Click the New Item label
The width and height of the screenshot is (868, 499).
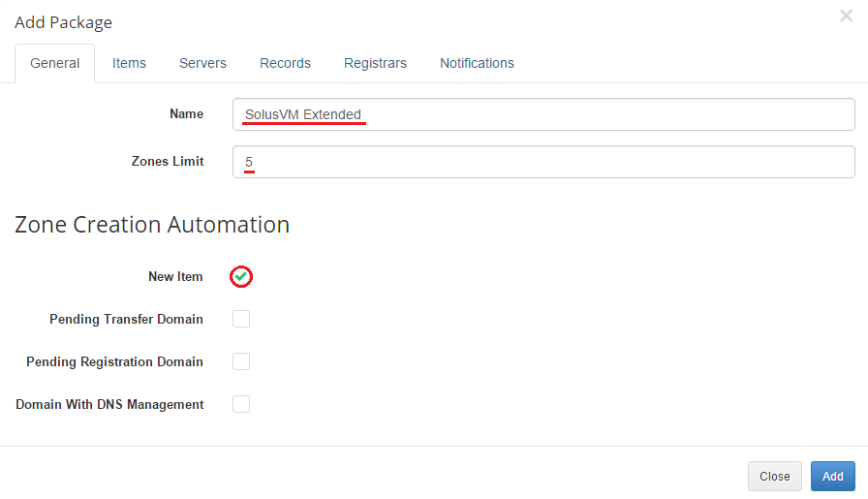point(175,276)
